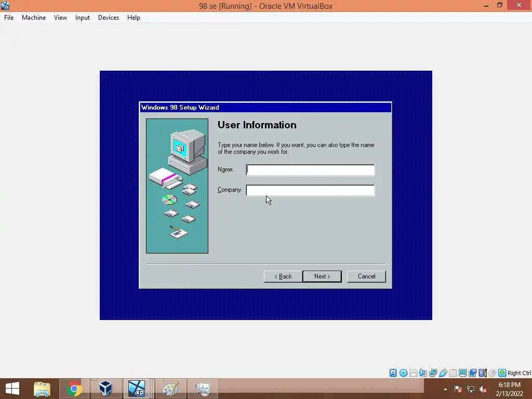The image size is (532, 399).
Task: Click the Company input field
Action: [x=310, y=190]
